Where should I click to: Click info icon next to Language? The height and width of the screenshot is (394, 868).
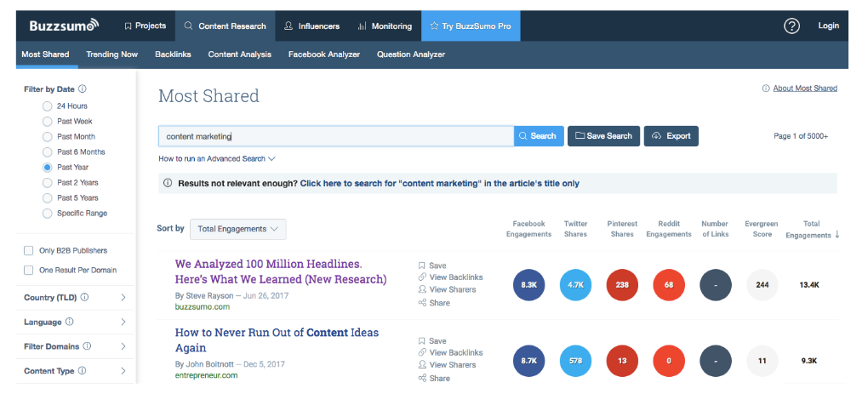(70, 322)
